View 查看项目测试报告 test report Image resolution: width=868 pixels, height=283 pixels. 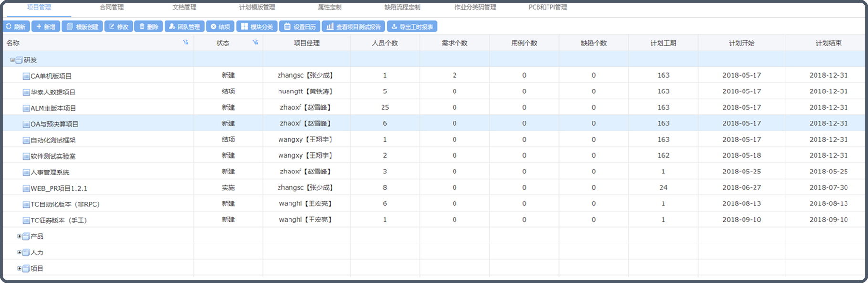[x=353, y=27]
